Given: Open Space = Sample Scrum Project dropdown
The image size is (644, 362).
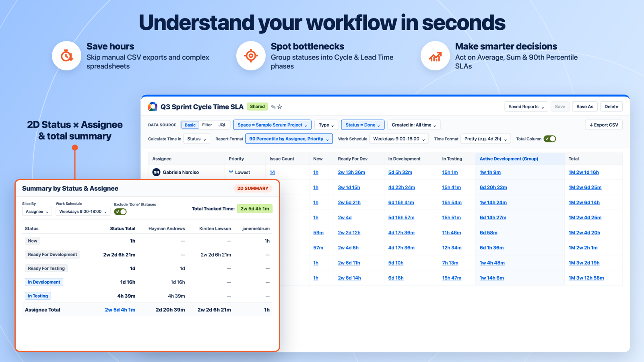Looking at the screenshot, I should (x=272, y=125).
